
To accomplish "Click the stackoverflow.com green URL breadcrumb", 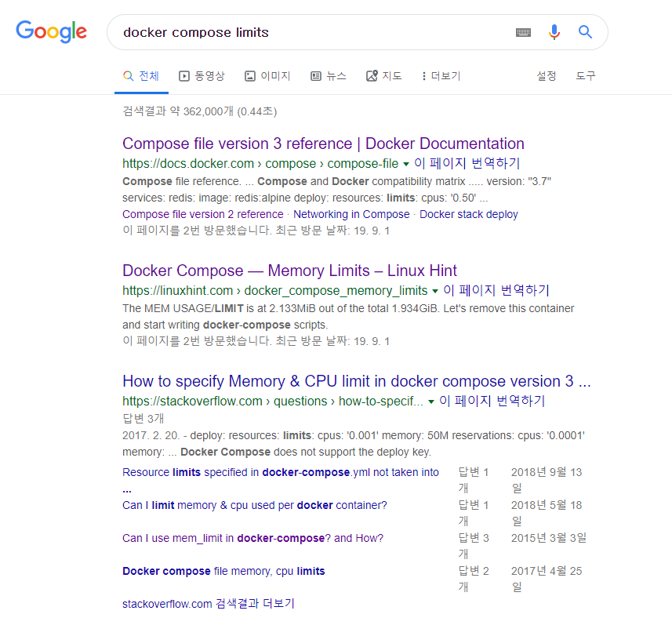I will [273, 402].
